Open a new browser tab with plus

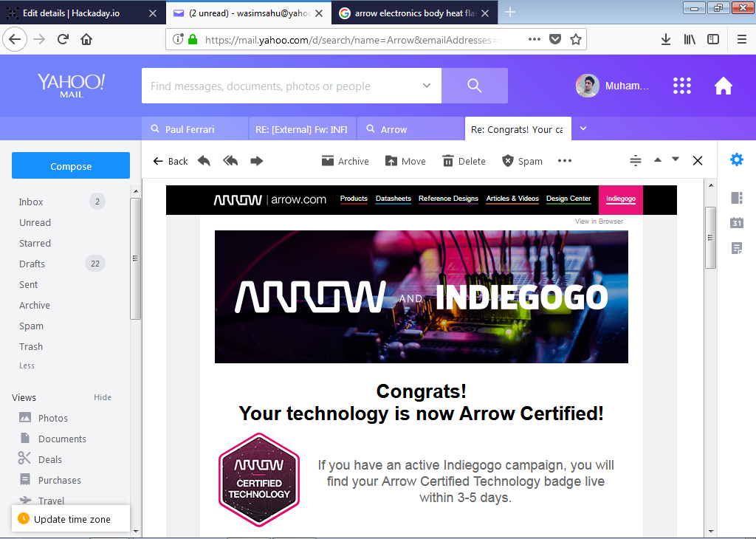510,13
